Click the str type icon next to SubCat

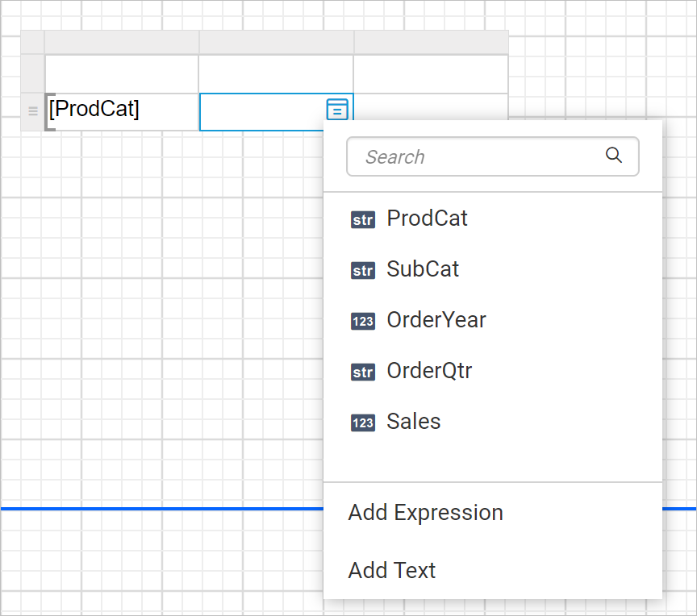pos(363,270)
